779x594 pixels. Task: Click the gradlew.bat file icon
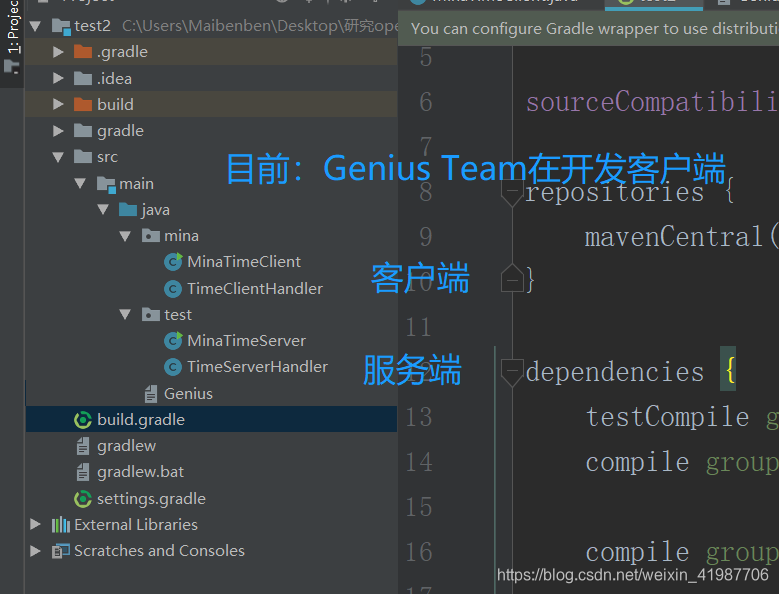[x=83, y=472]
